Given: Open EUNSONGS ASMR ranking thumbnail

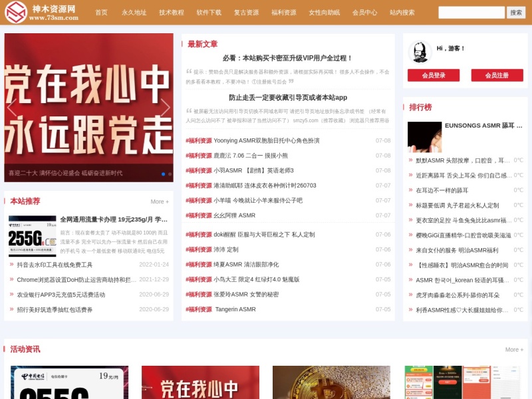Looking at the screenshot, I should [x=424, y=137].
